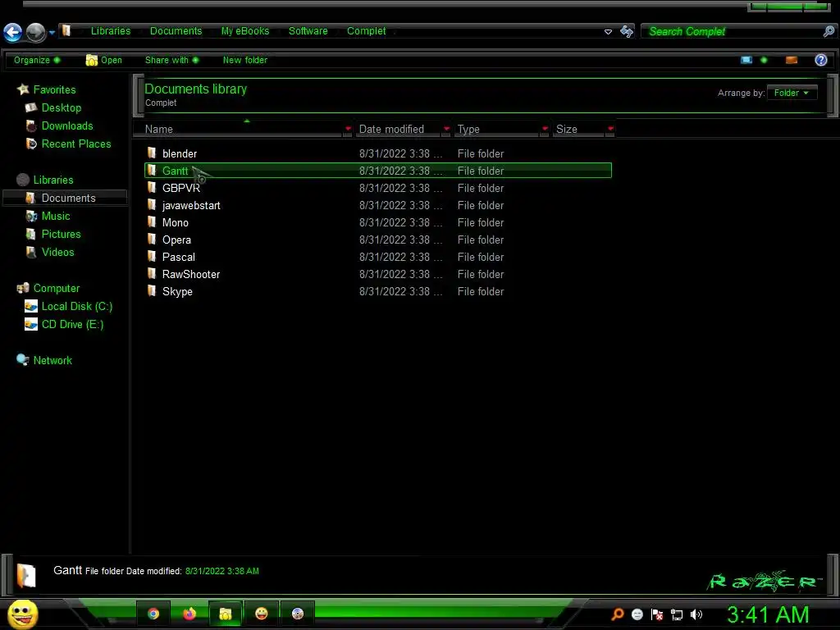
Task: Create a New folder
Action: tap(244, 60)
